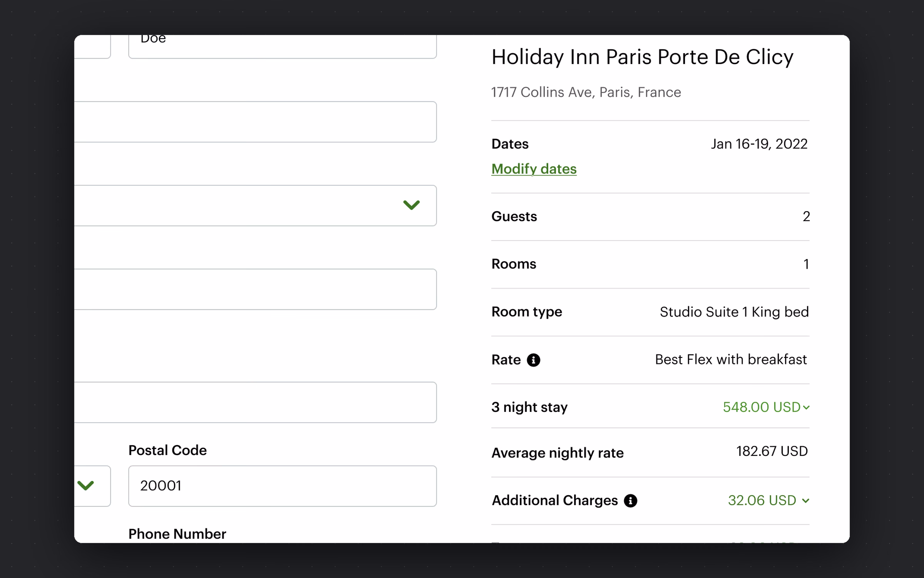Click the address 1717 Collins Ave, Paris, France
The image size is (924, 578).
pyautogui.click(x=586, y=92)
